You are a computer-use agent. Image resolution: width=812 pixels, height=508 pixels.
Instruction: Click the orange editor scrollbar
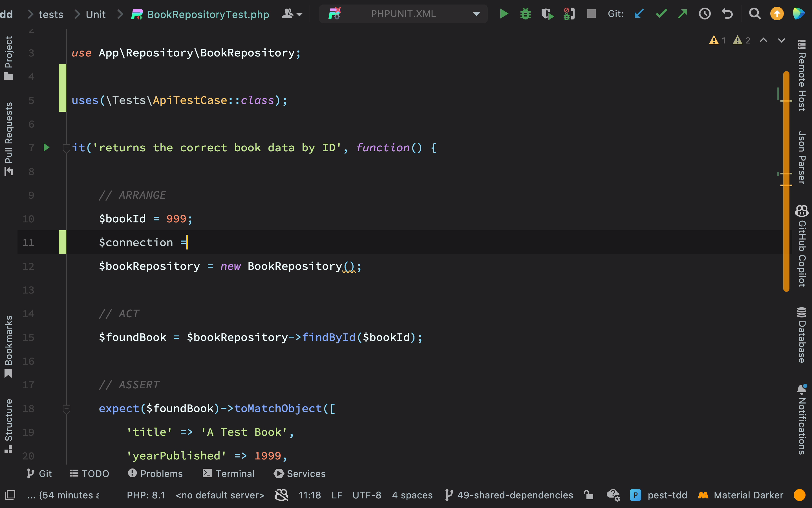(x=786, y=181)
